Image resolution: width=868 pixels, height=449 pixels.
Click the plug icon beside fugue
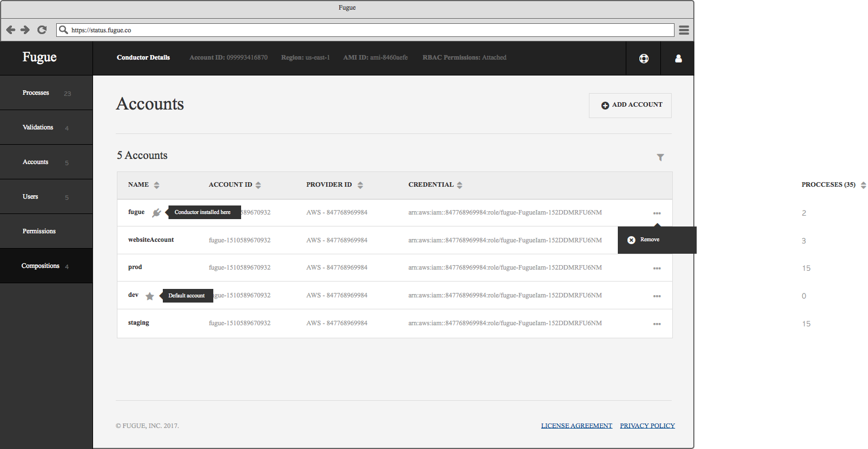click(x=157, y=212)
